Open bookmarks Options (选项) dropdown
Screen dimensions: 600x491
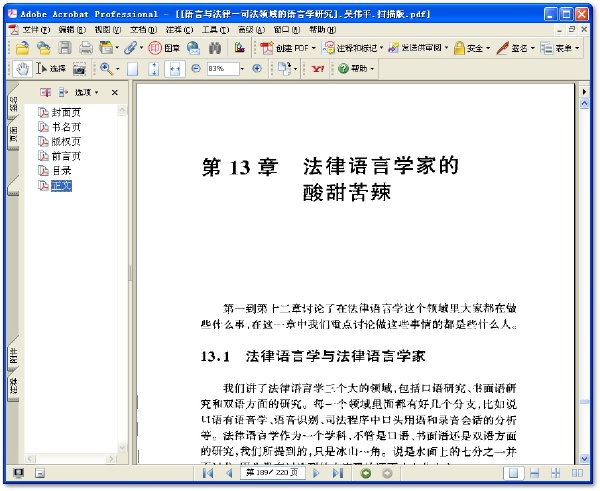[x=86, y=92]
